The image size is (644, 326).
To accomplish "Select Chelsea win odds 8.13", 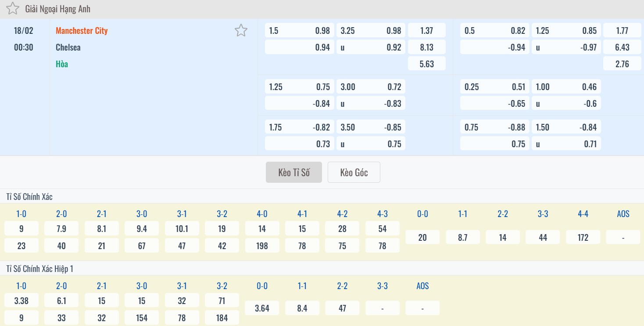I will click(x=426, y=47).
